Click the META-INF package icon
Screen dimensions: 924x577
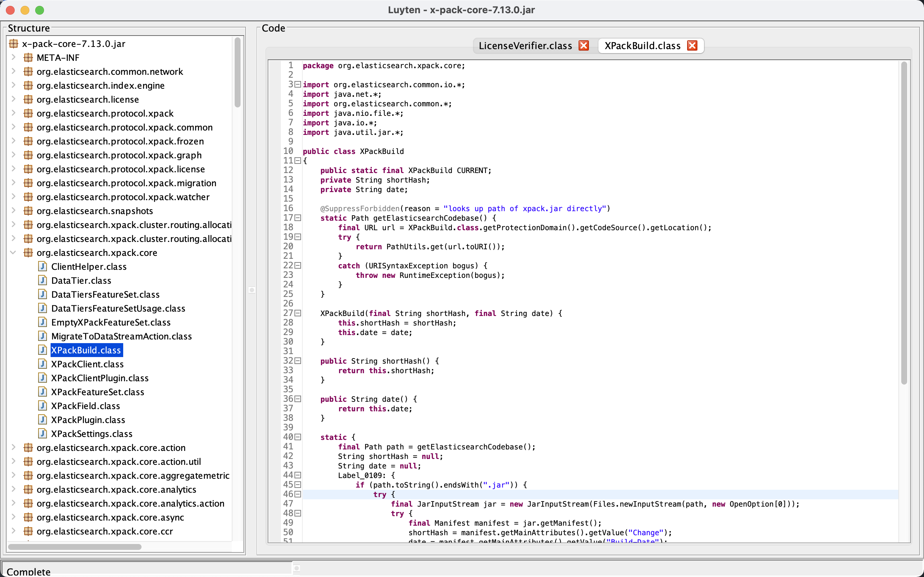coord(28,58)
